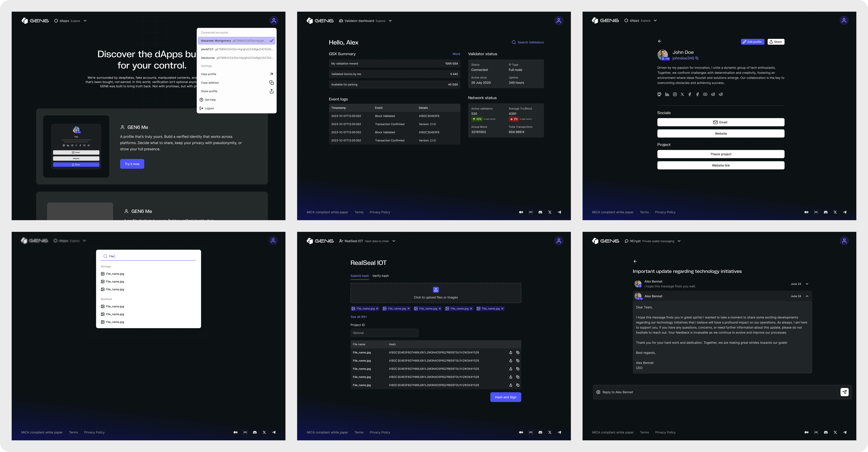Open the user avatar on the Validator dashboard screen

point(559,21)
